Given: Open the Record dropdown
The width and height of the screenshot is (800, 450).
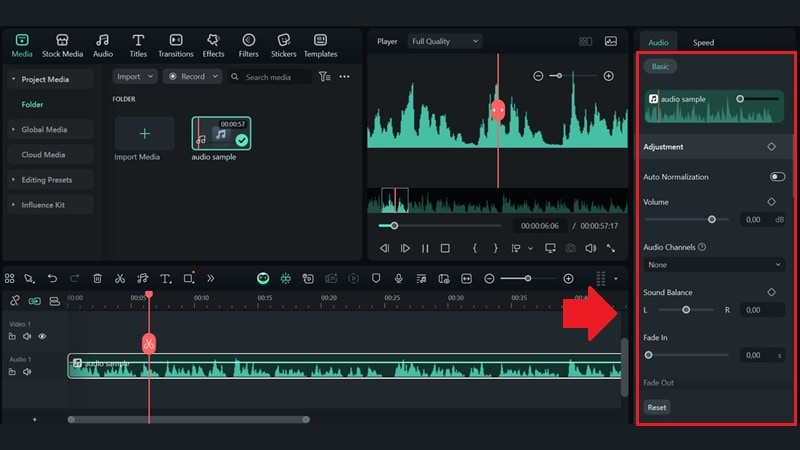Looking at the screenshot, I should [193, 77].
